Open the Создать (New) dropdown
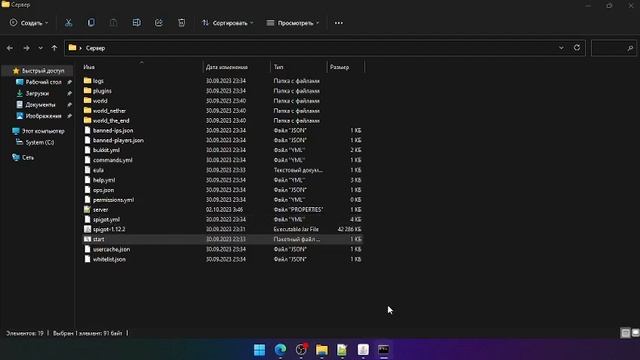 click(x=29, y=23)
